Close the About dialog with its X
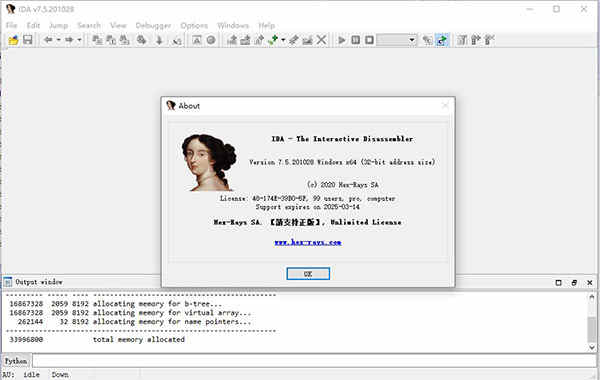 445,105
